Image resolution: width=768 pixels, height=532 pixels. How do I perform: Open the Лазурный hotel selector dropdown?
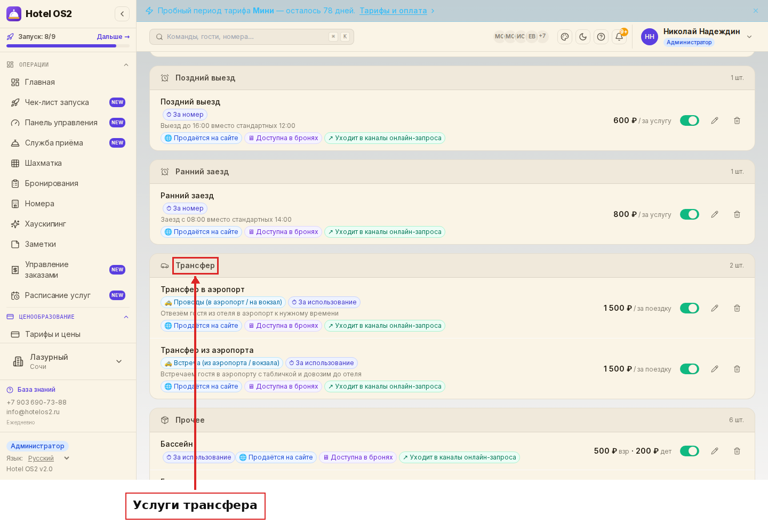click(x=68, y=361)
